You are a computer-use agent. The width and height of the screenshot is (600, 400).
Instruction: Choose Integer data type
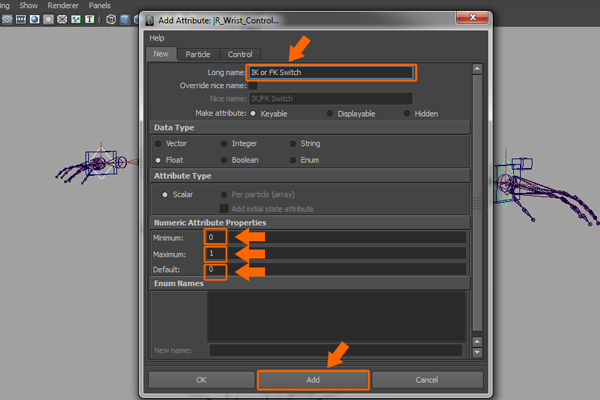click(x=224, y=144)
